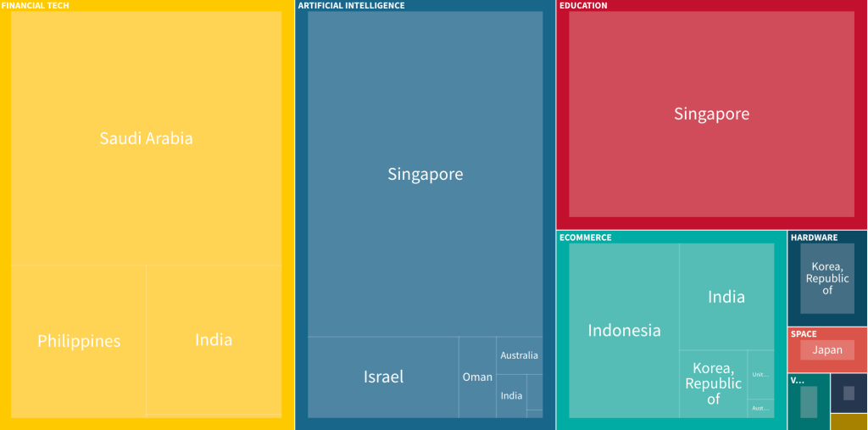Select Korea, Republic of block in Hardware
This screenshot has height=430, width=868.
827,278
